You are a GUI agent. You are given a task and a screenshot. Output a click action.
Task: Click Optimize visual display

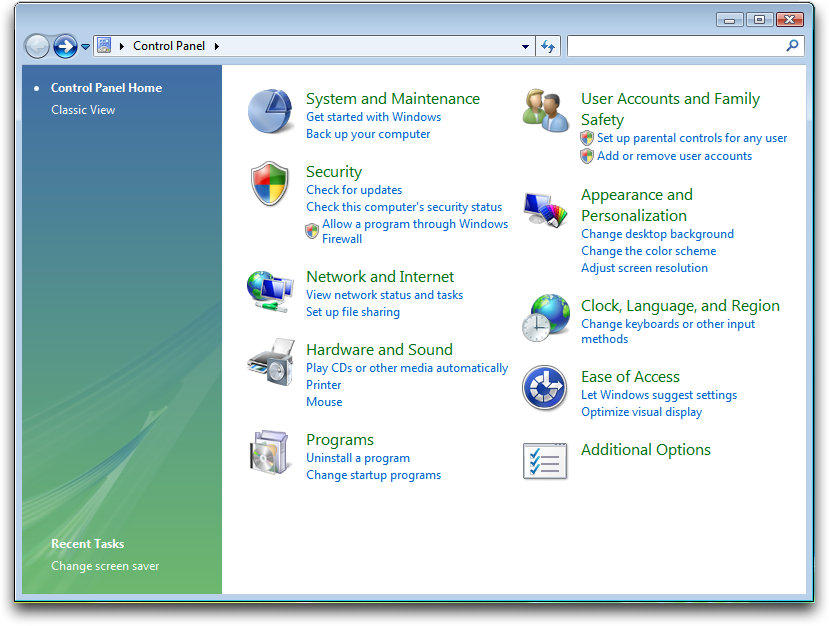tap(641, 412)
